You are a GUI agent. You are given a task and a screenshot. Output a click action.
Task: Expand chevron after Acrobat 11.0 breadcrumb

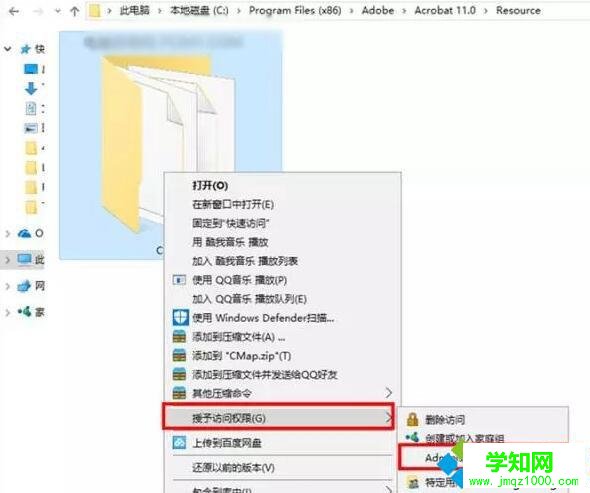(486, 11)
